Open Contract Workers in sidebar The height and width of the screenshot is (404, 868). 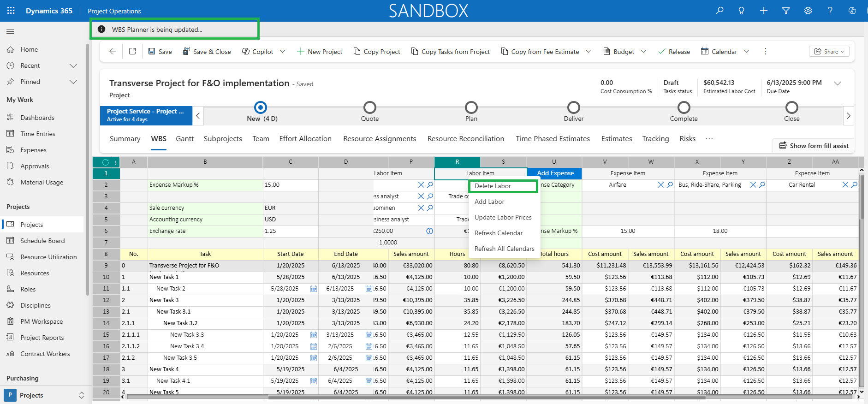[x=45, y=354]
